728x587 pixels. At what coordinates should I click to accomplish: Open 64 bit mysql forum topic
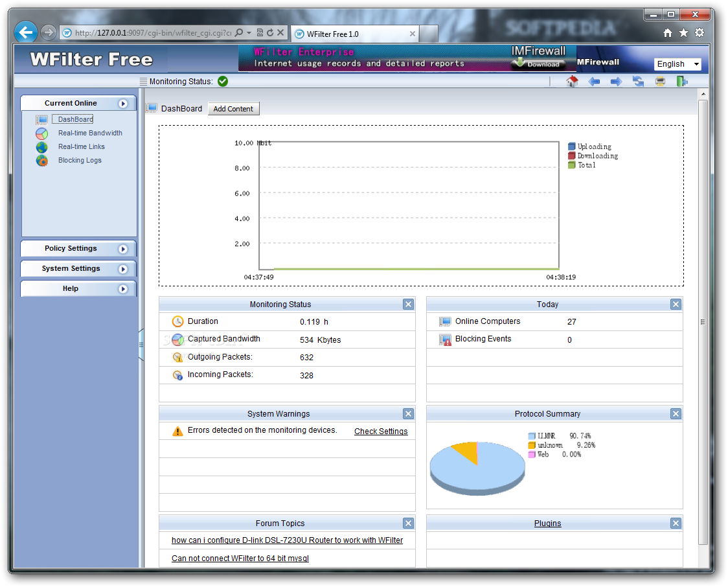click(x=240, y=558)
